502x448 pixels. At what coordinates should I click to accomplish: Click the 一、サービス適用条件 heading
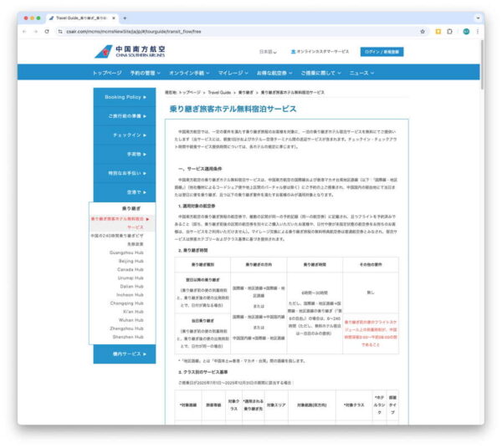tap(200, 169)
